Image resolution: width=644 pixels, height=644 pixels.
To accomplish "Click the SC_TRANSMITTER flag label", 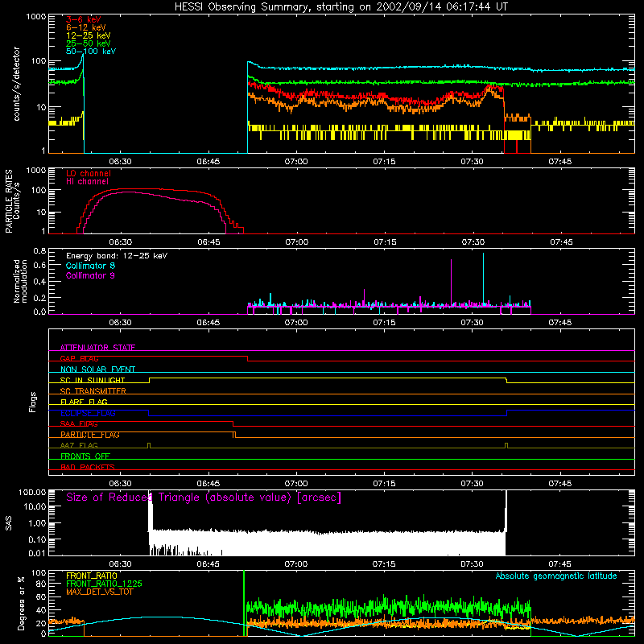I will 93,391.
